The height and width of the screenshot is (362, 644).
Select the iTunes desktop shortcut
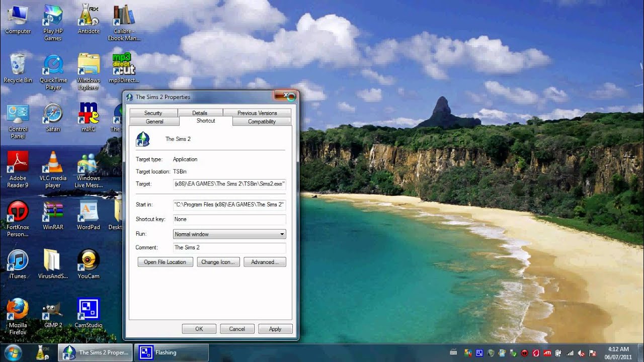pyautogui.click(x=18, y=264)
